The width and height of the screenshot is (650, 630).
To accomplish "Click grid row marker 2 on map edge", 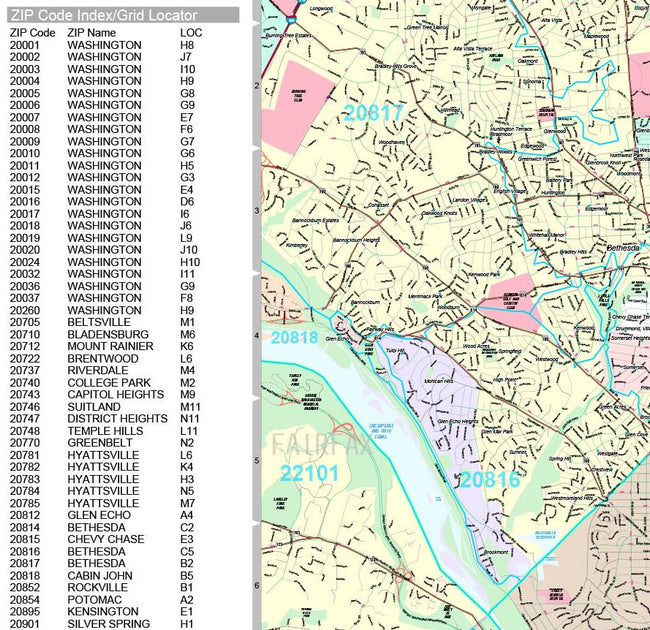I will tap(256, 86).
